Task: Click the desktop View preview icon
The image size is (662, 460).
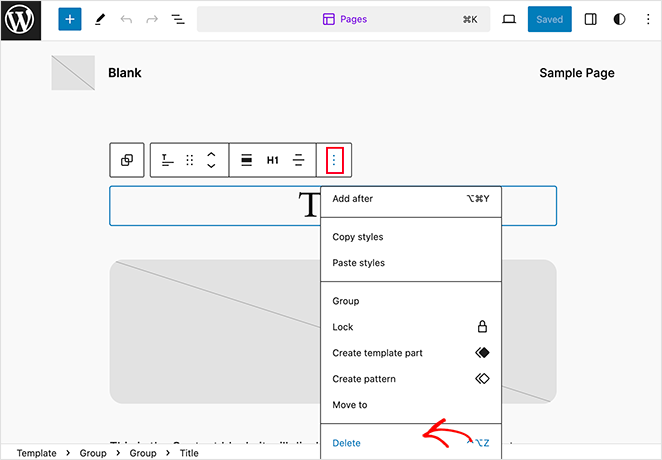Action: click(x=508, y=19)
